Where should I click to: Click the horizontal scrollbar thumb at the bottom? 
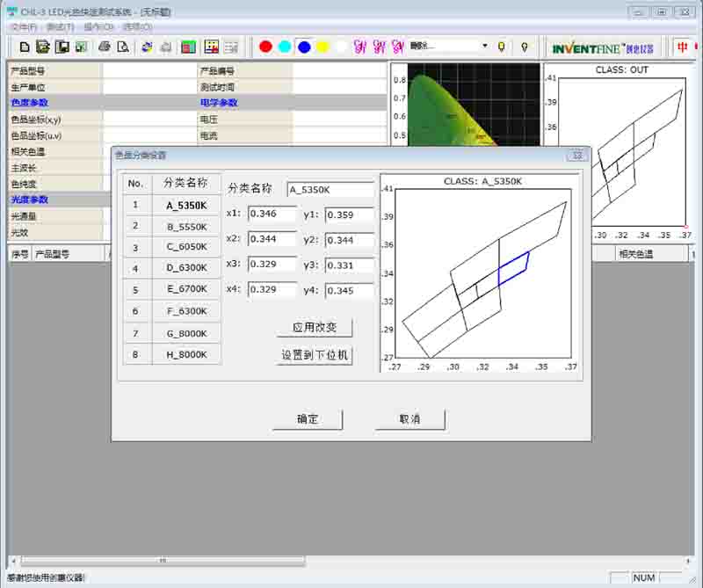(x=163, y=561)
